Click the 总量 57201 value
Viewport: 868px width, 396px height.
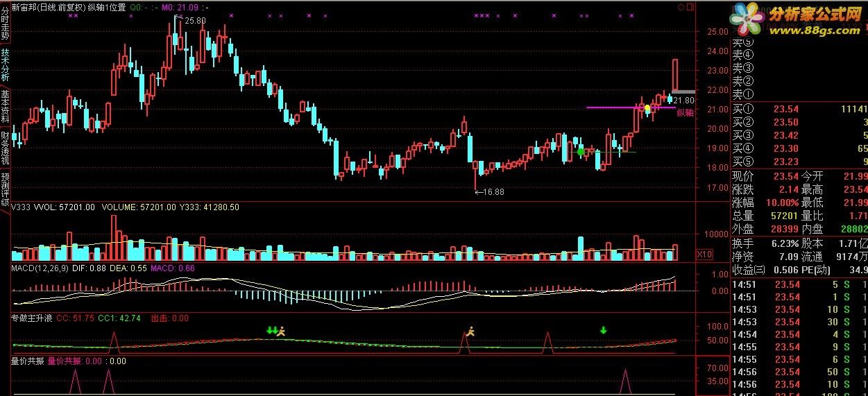pyautogui.click(x=785, y=216)
